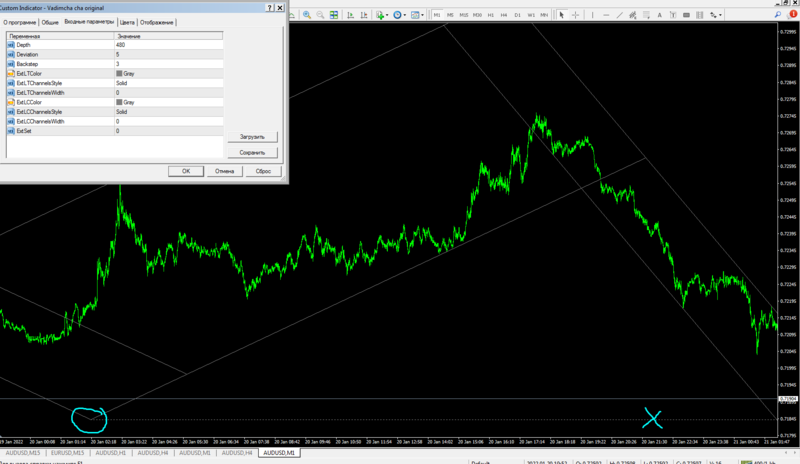
Task: Click the Zoom Out magnifier icon
Action: pyautogui.click(x=320, y=15)
